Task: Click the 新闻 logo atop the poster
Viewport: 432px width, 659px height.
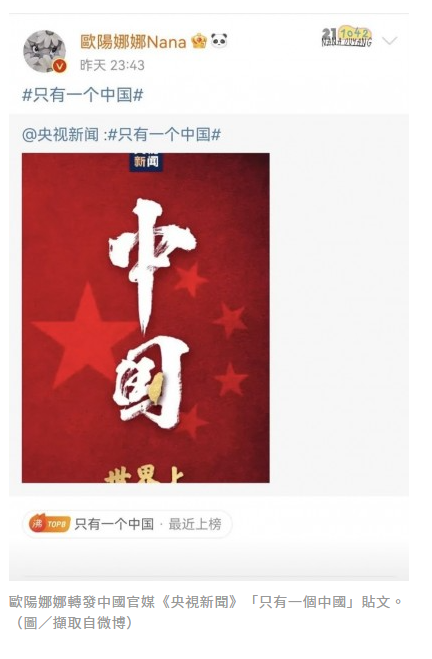Action: point(146,161)
